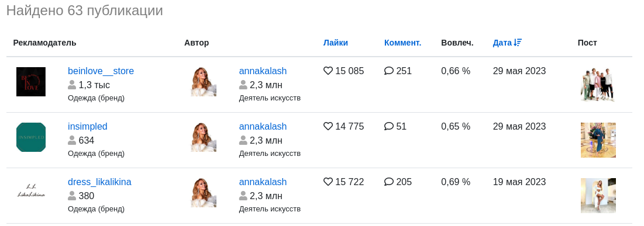Viewport: 644px width, 226px height.
Task: Open the insimpled post thumbnail
Action: (x=598, y=140)
